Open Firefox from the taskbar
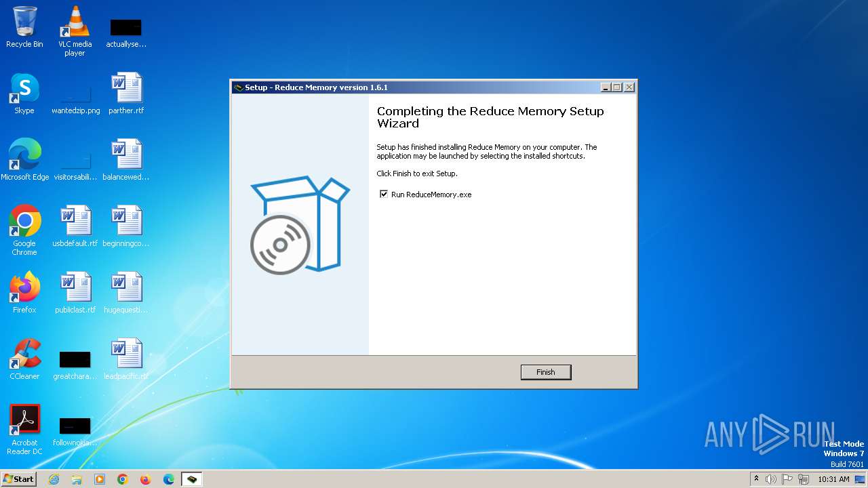The height and width of the screenshot is (488, 868). (146, 479)
